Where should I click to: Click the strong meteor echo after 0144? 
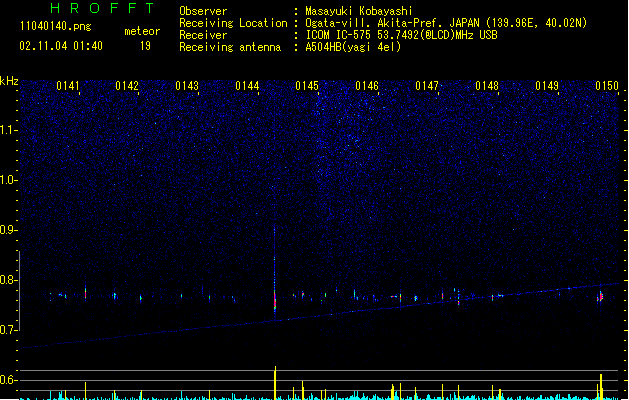(275, 299)
